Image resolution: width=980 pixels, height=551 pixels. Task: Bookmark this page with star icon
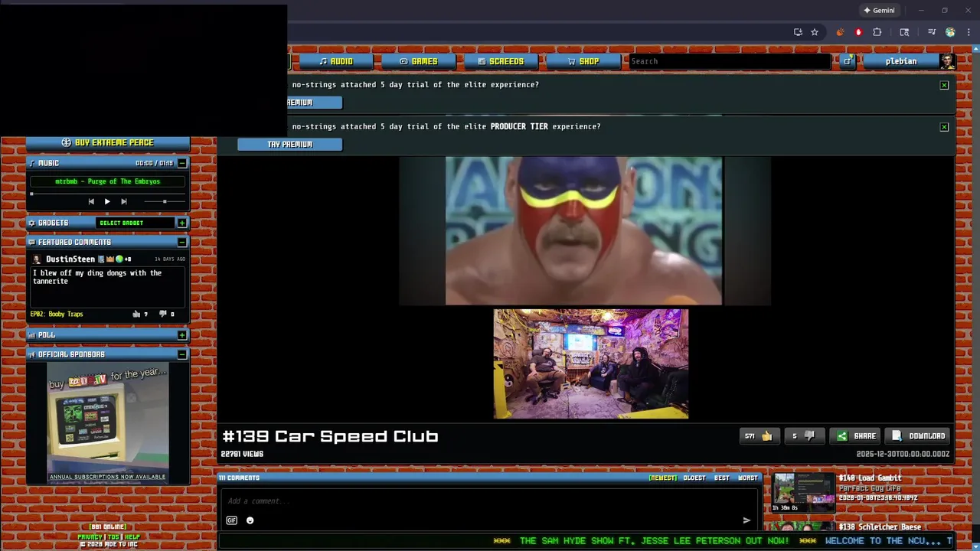click(815, 32)
